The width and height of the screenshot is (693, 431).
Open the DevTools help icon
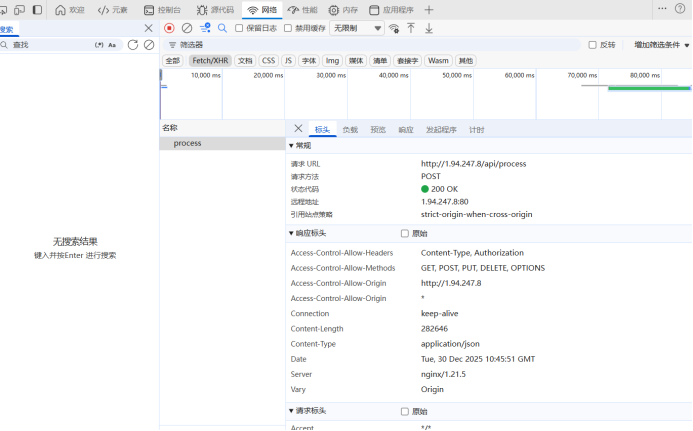point(680,8)
